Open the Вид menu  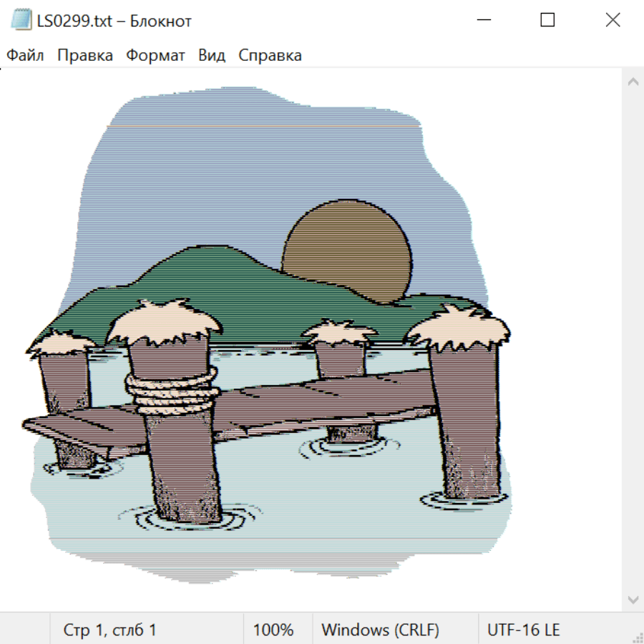click(x=212, y=56)
